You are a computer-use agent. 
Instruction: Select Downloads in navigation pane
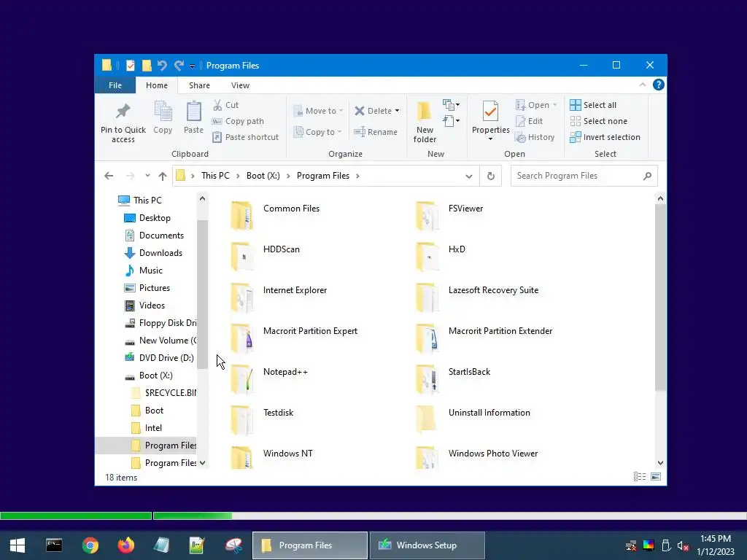tap(160, 253)
